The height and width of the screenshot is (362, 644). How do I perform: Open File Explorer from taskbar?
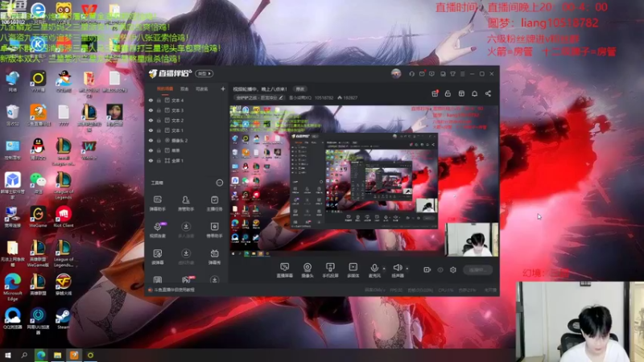(57, 355)
